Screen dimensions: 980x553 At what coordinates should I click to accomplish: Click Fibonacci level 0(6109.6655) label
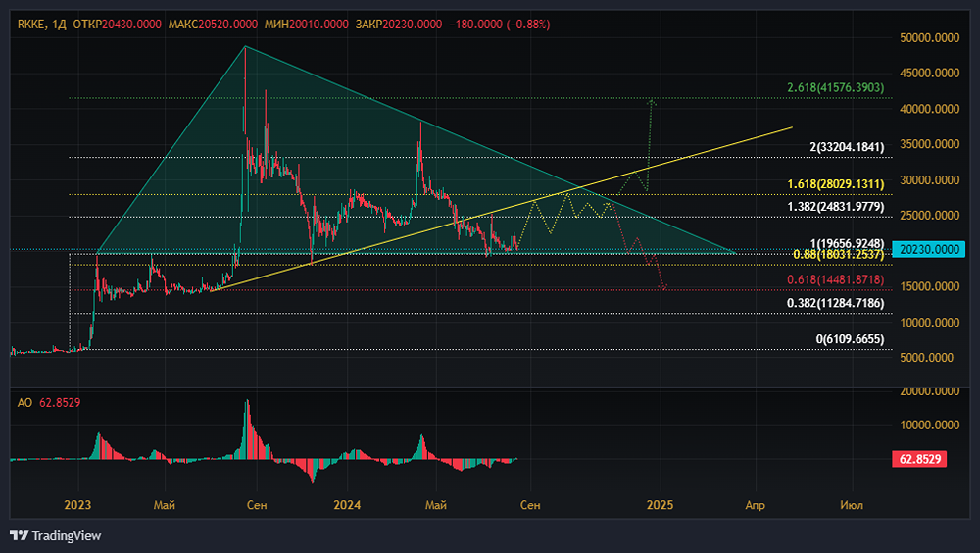pos(850,339)
